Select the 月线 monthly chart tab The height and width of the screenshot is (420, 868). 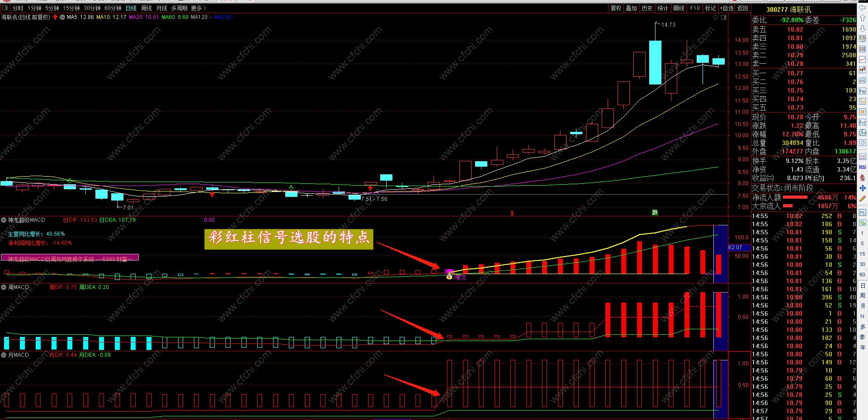click(x=162, y=8)
